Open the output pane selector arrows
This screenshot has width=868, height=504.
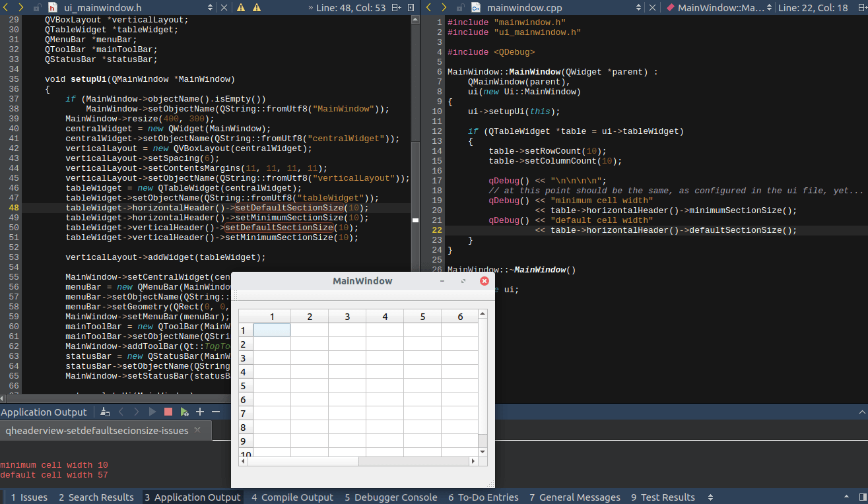tap(710, 497)
